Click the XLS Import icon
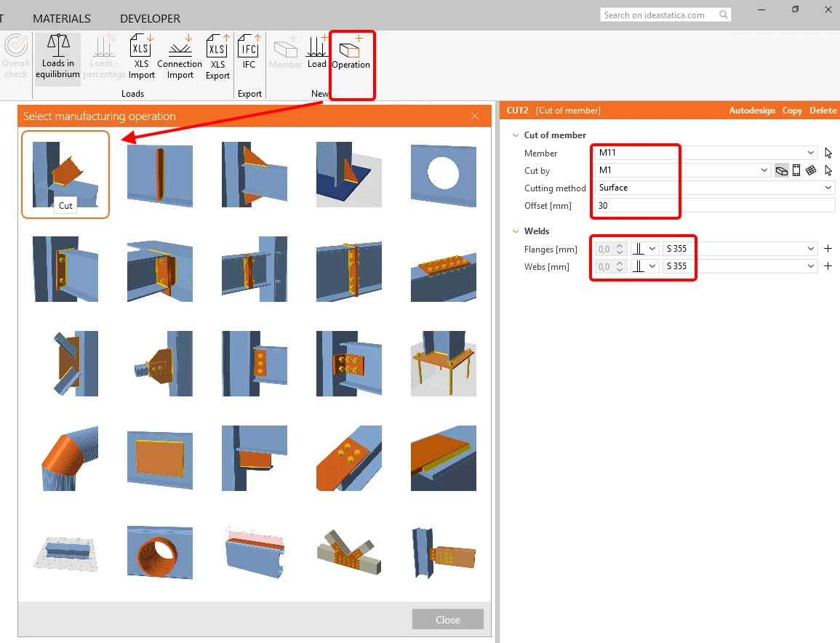The height and width of the screenshot is (643, 840). tap(141, 57)
